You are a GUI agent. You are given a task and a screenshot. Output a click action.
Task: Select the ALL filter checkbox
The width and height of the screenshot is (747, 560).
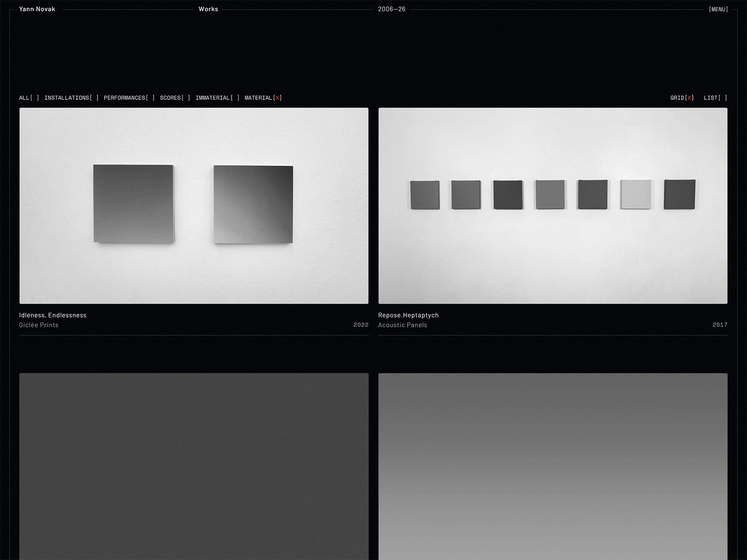[29, 98]
